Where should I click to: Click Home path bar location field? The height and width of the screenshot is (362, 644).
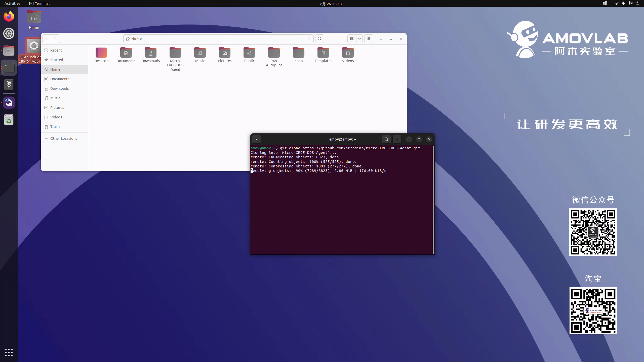(x=214, y=39)
